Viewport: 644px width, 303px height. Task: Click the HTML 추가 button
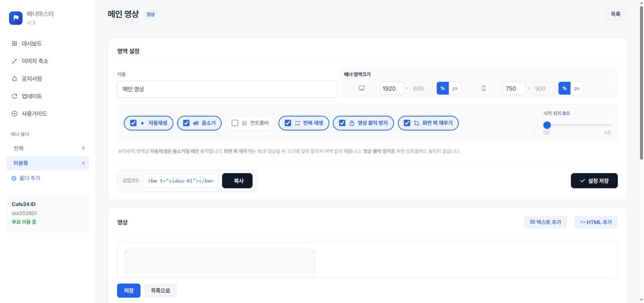(596, 222)
